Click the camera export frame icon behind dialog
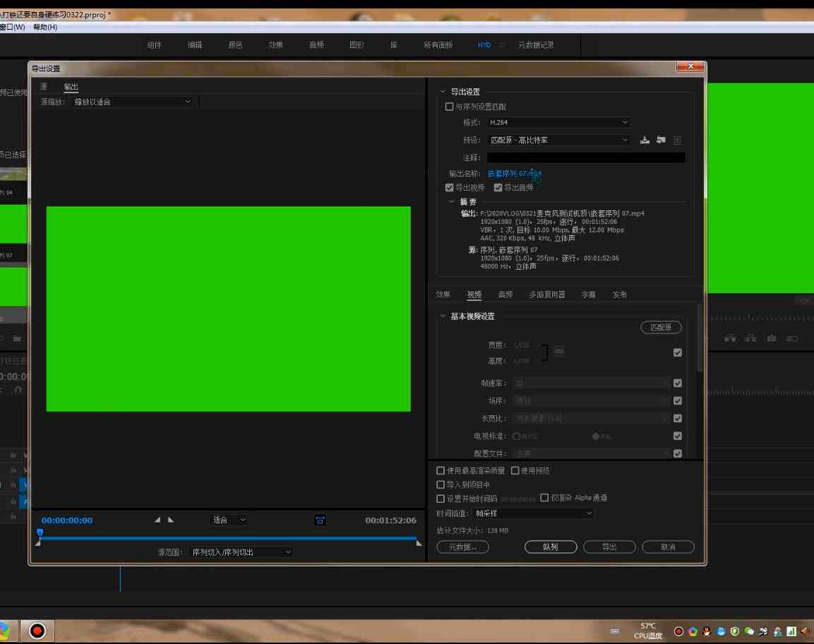814x644 pixels. (x=772, y=338)
